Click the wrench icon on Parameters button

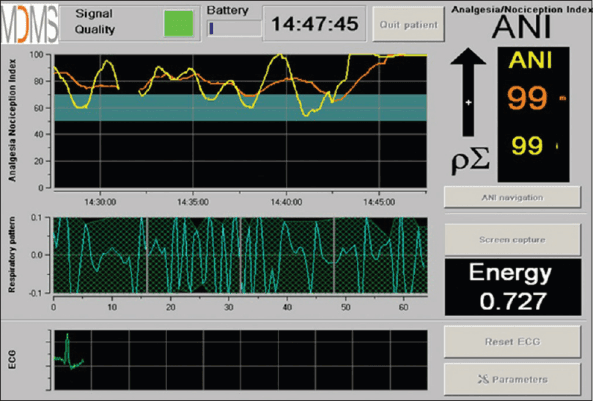(x=483, y=379)
